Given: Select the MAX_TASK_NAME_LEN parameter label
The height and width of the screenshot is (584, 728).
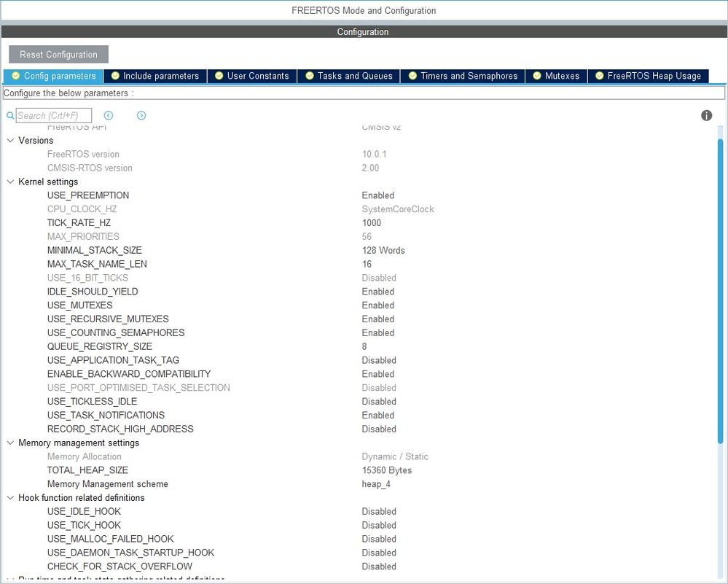Looking at the screenshot, I should [97, 264].
